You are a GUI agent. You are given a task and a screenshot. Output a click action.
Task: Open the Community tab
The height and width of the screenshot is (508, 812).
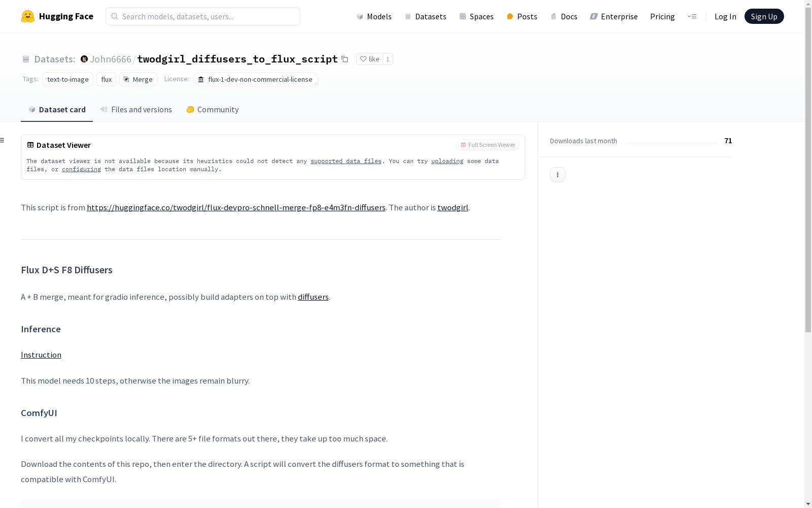coord(212,109)
